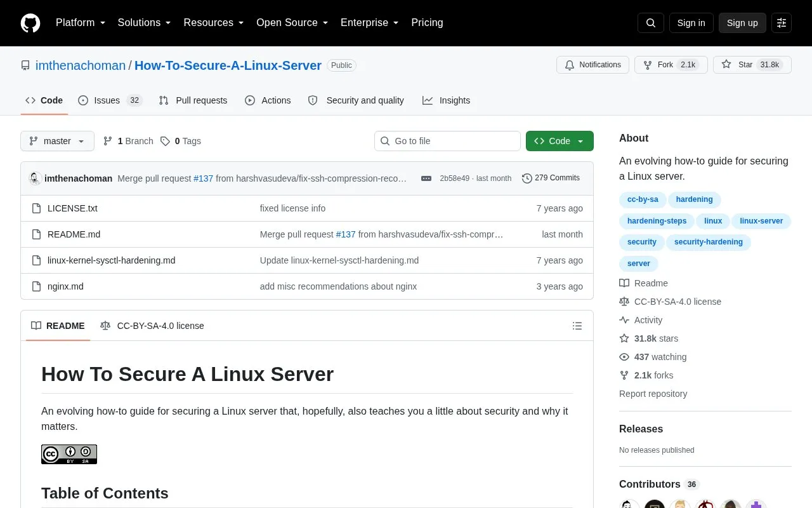
Task: Click the 1 Branch link
Action: (128, 141)
